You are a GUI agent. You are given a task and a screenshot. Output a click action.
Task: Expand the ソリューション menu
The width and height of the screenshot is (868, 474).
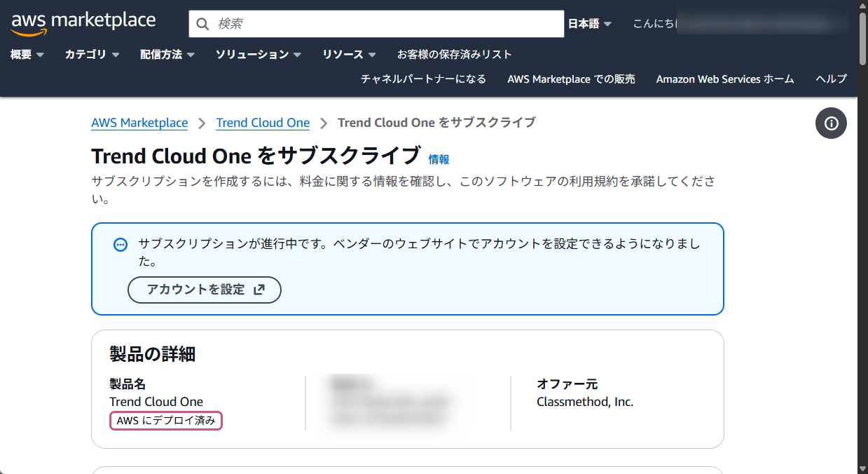click(x=259, y=54)
